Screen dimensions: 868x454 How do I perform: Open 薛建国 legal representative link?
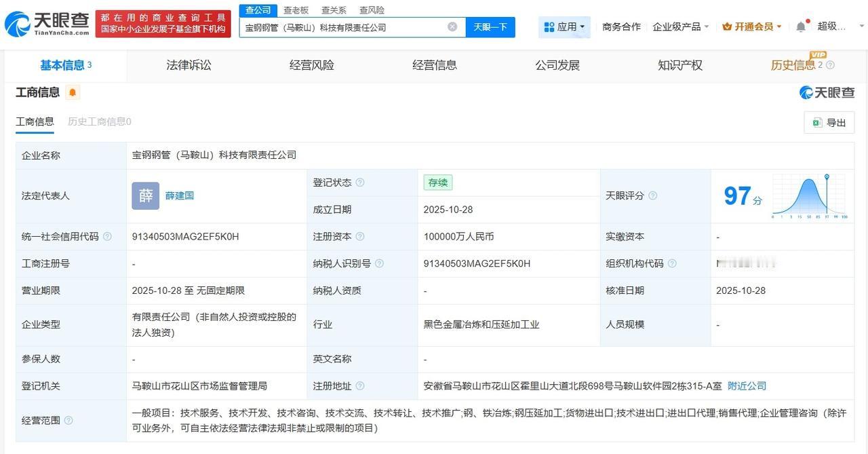(x=180, y=195)
